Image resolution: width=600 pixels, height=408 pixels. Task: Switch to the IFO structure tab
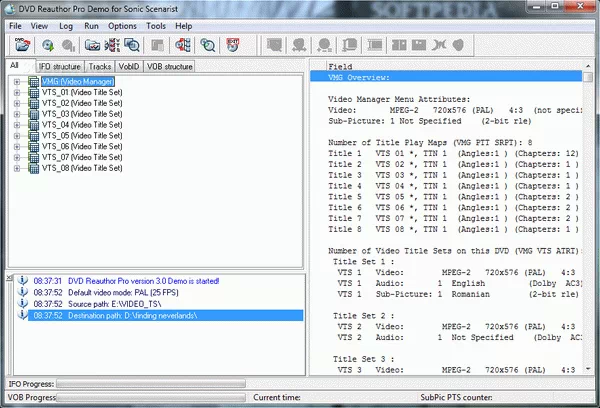click(59, 66)
